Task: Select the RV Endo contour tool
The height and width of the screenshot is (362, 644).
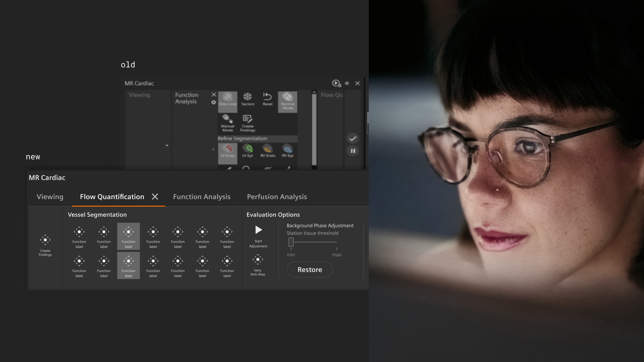Action: pos(267,149)
